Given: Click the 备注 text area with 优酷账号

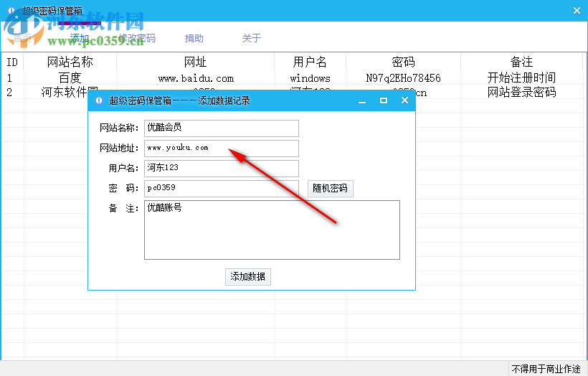Looking at the screenshot, I should 272,230.
